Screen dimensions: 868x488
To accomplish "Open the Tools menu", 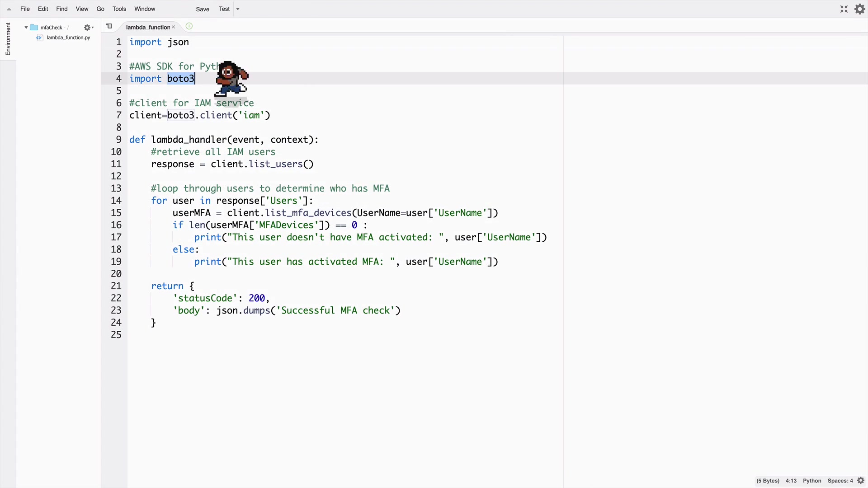I will point(119,9).
